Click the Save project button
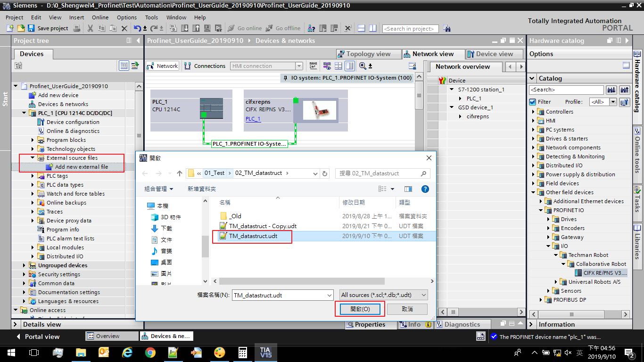The width and height of the screenshot is (644, 362). point(48,28)
